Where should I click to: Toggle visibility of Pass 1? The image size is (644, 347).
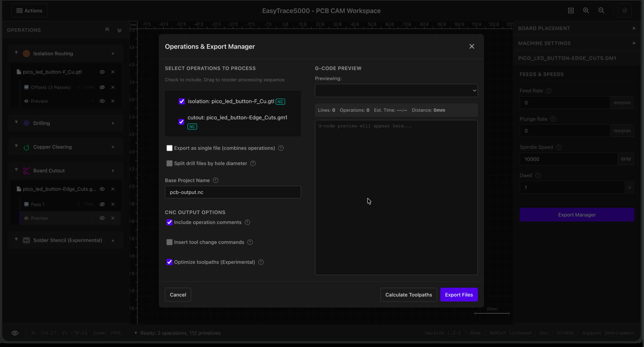click(x=102, y=204)
